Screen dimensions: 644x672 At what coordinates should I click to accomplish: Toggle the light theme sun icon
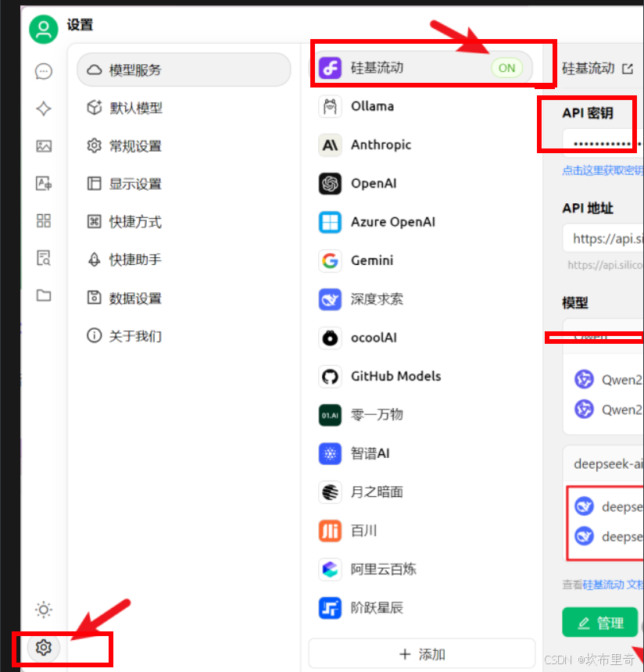click(43, 609)
